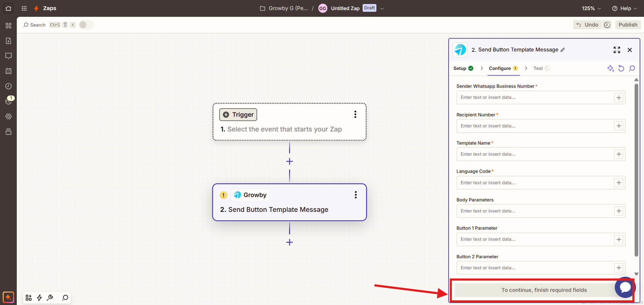Insert data into Body Parameters with plus
644x305 pixels.
coord(618,211)
